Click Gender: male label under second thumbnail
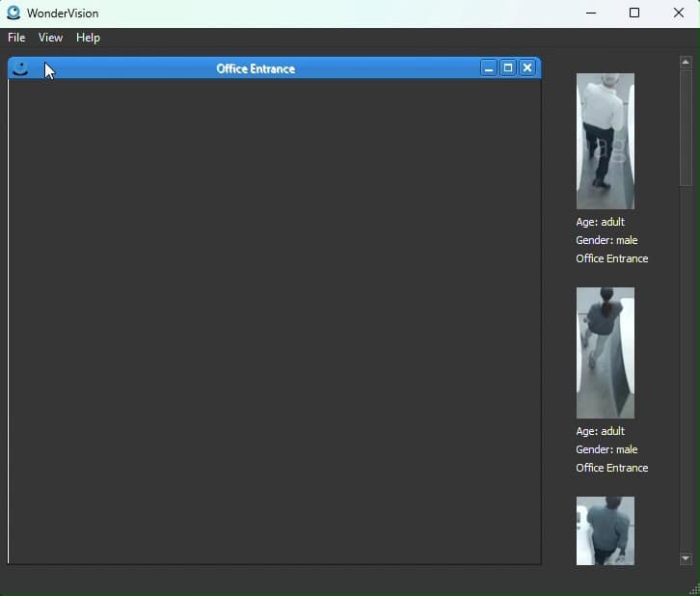 click(x=606, y=449)
